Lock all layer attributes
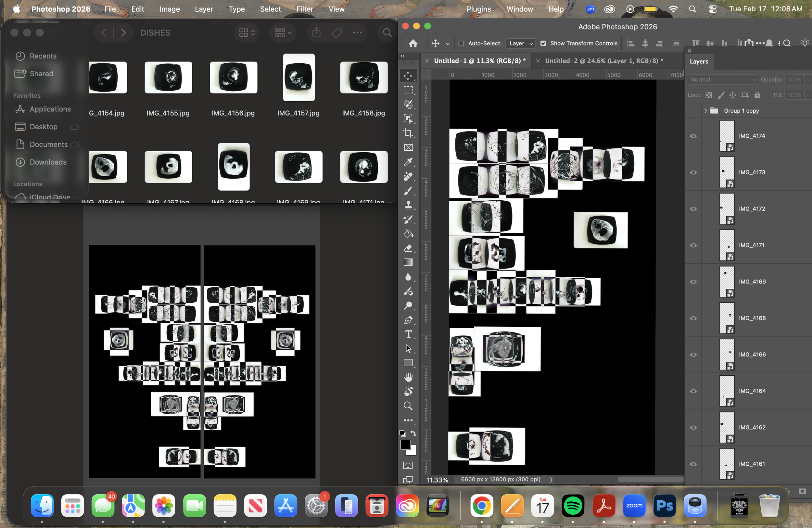 (757, 95)
